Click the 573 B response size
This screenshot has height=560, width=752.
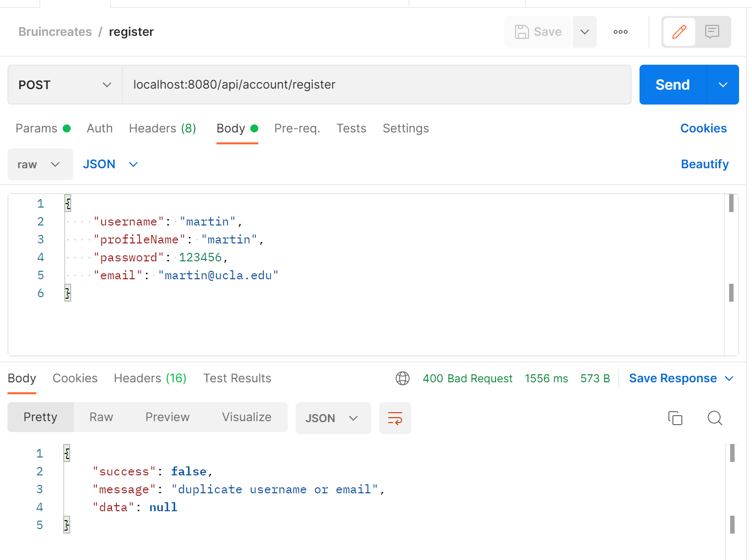(x=595, y=378)
